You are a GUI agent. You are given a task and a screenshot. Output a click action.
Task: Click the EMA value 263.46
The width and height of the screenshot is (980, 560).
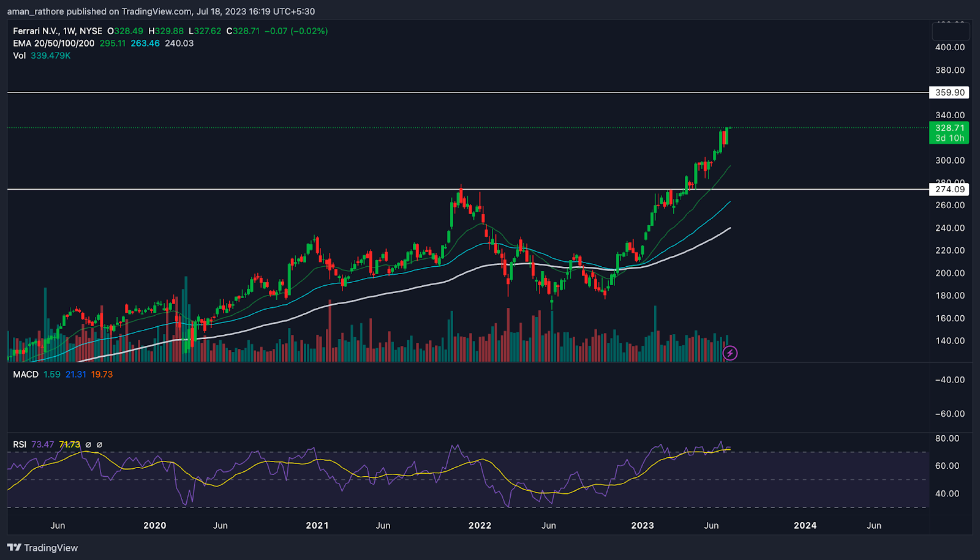point(145,43)
